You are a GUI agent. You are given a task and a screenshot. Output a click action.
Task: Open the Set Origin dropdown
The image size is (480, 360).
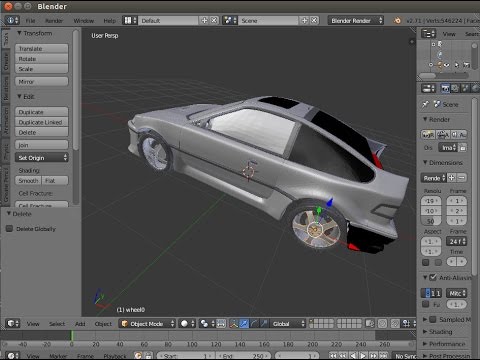point(42,158)
